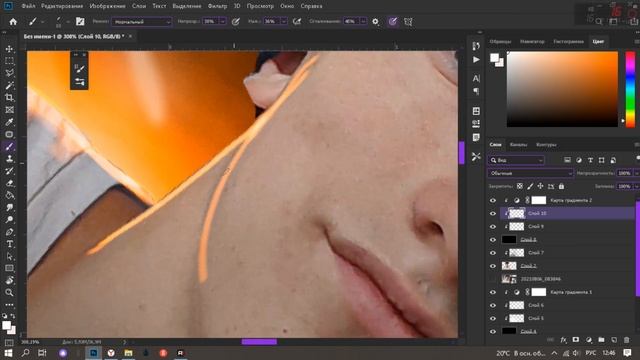Open the brush opacity slider dropdown
Screen dimensions: 640x360
pos(223,22)
